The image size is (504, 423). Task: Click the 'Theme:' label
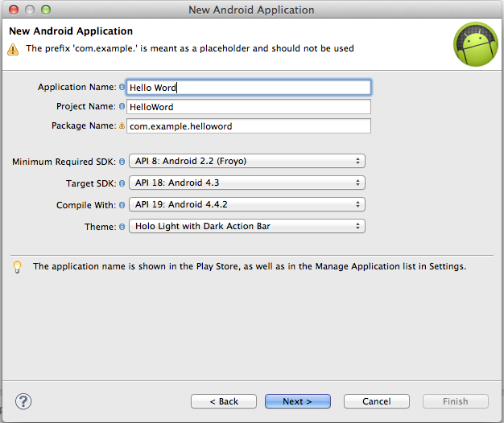pyautogui.click(x=101, y=227)
